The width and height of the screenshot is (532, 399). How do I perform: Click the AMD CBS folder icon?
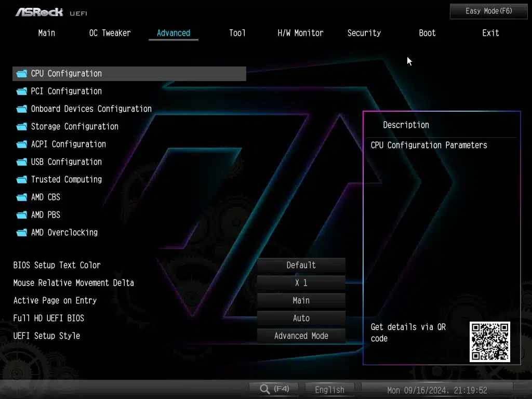point(22,197)
